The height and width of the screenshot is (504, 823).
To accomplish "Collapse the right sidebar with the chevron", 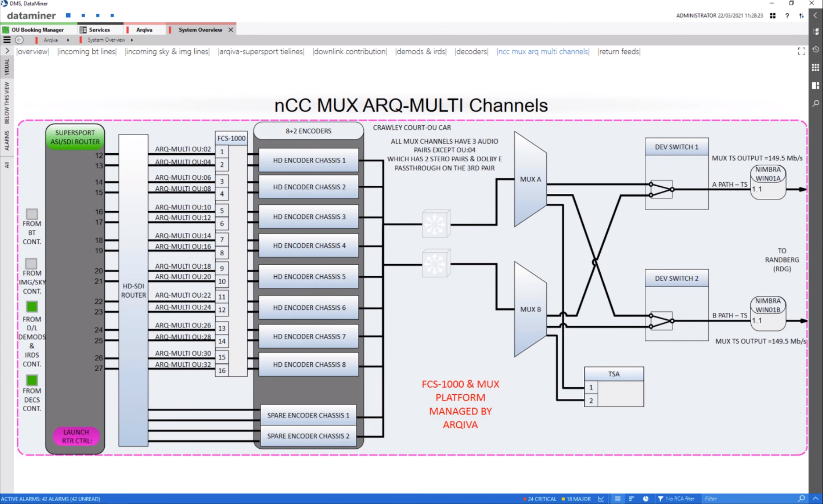I will [816, 15].
